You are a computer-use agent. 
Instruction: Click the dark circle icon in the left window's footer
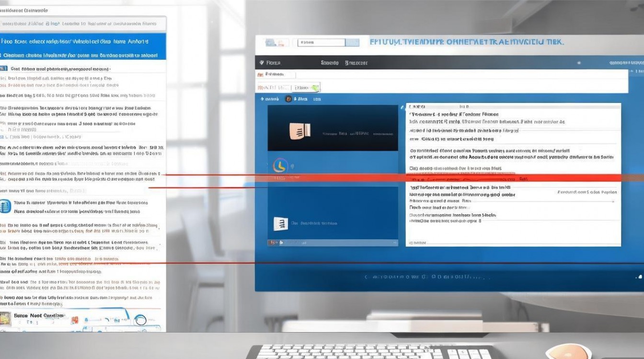point(140,320)
